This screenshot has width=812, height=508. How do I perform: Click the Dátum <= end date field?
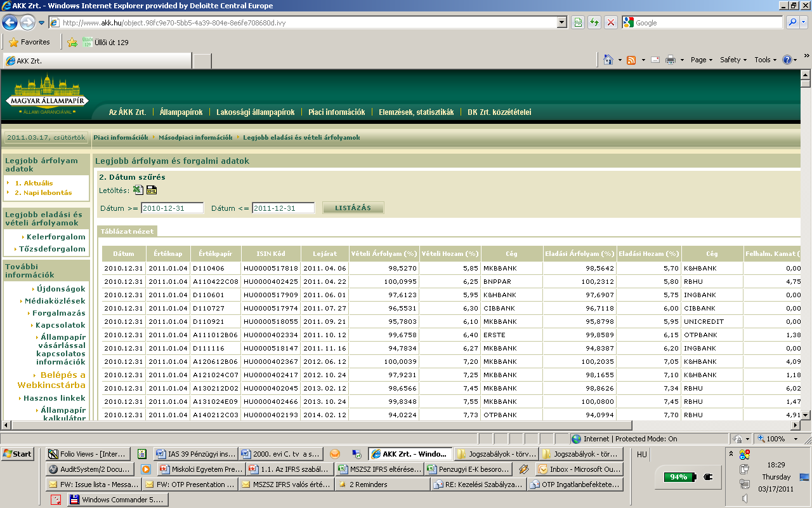(284, 208)
